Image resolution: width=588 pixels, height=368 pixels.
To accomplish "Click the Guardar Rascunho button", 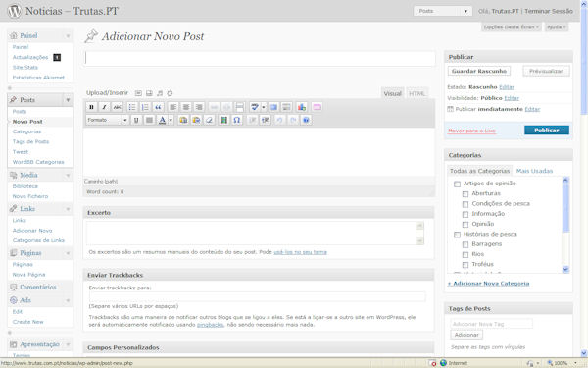I will (x=479, y=71).
